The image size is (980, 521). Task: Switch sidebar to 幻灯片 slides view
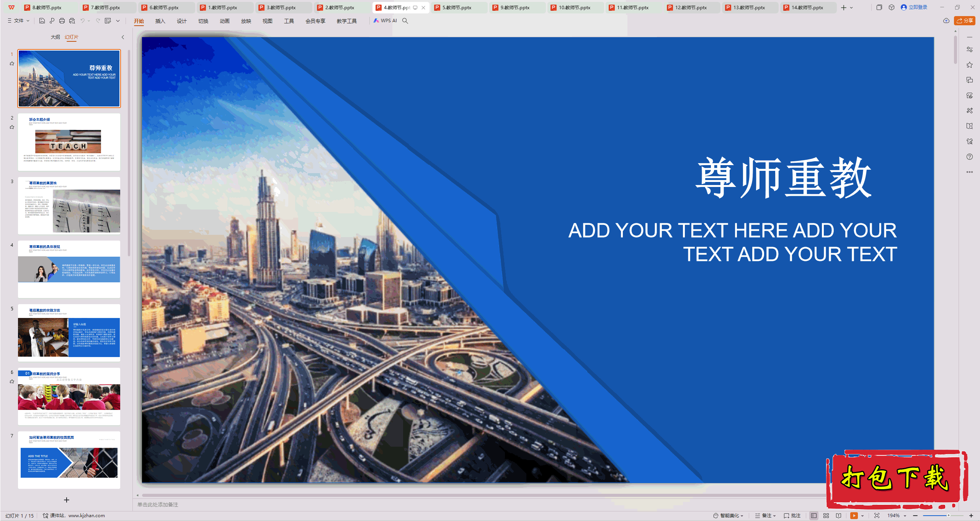(72, 37)
